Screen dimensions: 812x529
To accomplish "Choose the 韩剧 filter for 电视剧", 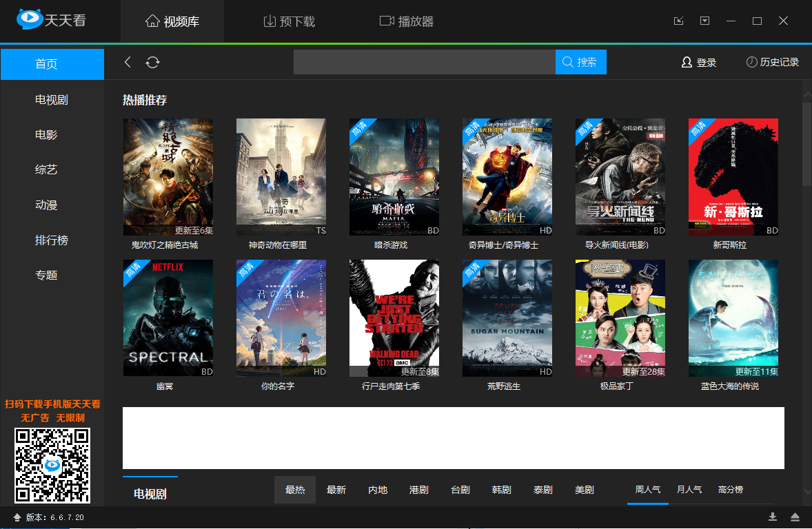I will pyautogui.click(x=501, y=490).
